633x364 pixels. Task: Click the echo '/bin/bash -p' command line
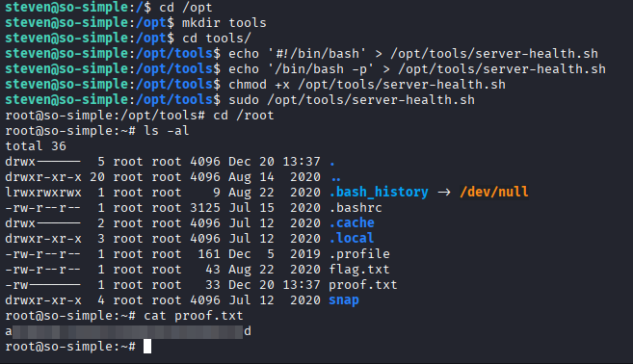417,68
